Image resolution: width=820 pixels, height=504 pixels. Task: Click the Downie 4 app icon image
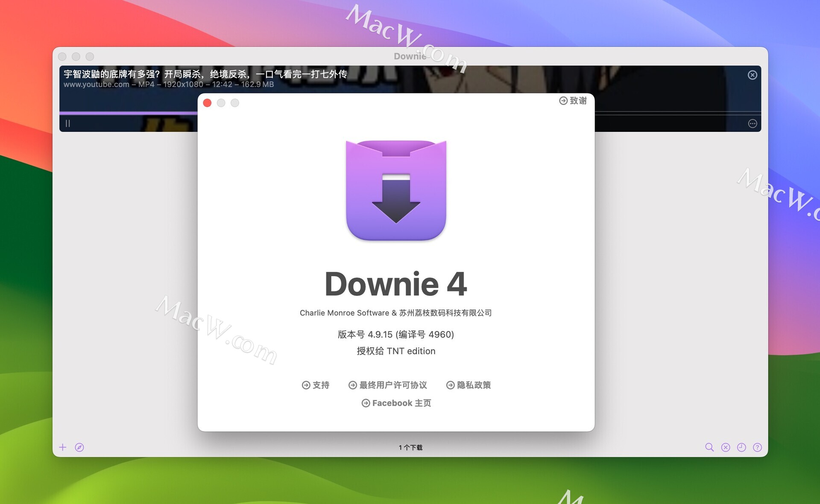[396, 190]
